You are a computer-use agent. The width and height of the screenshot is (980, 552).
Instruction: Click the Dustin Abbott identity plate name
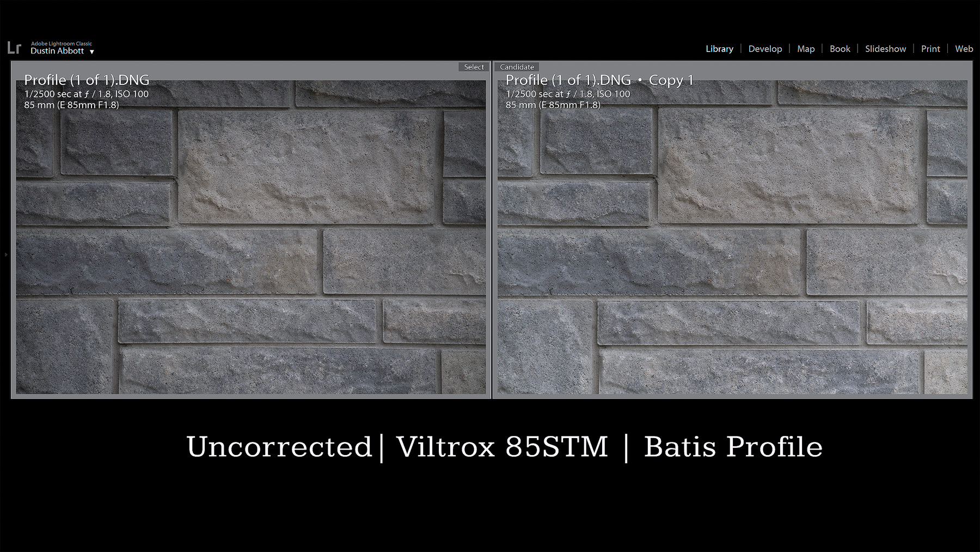(57, 51)
